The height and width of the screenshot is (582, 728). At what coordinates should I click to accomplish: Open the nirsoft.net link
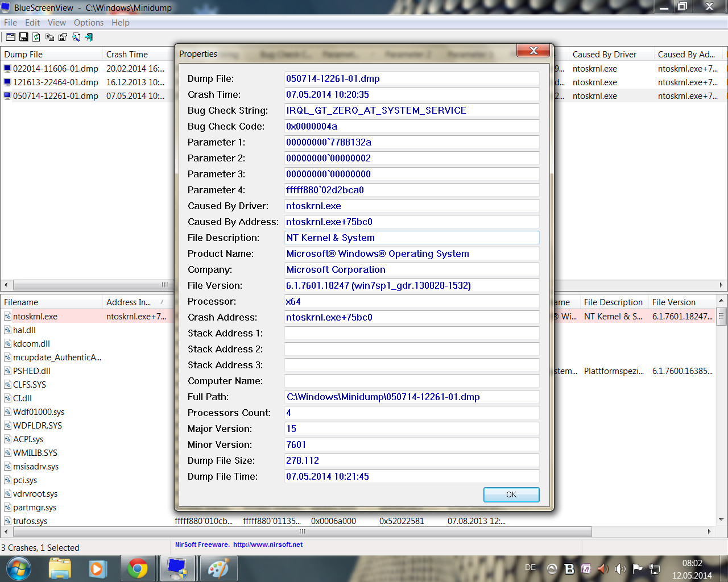point(268,544)
